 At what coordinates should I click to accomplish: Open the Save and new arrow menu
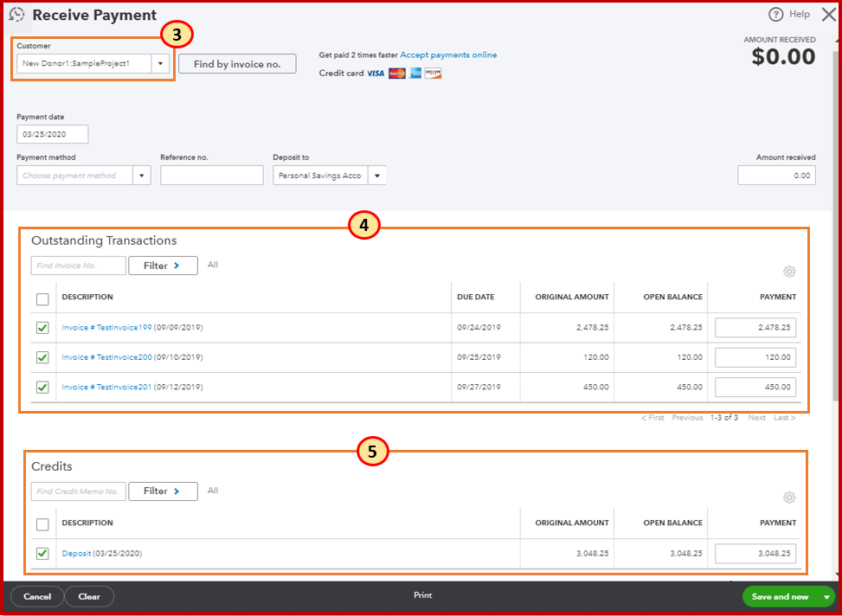[x=826, y=597]
